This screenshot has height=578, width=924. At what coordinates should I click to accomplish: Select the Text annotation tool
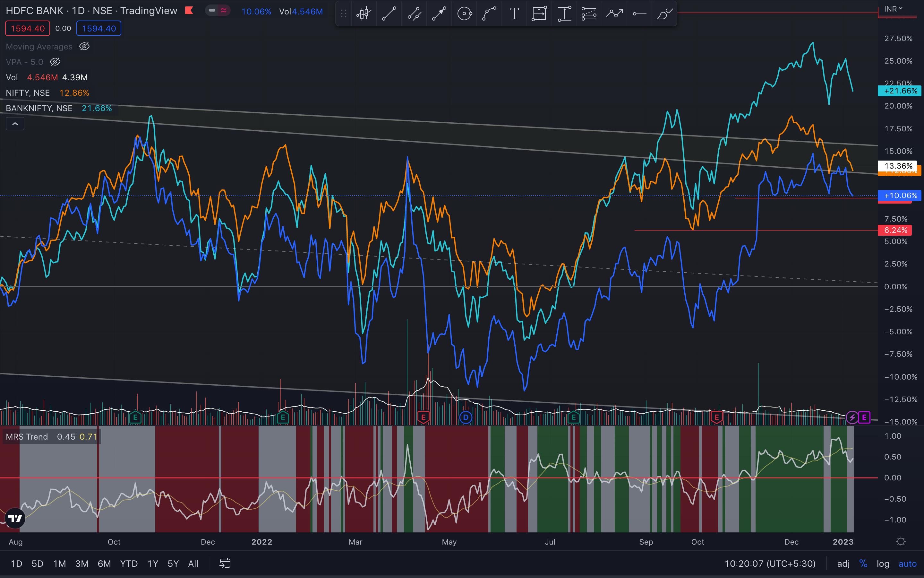tap(514, 14)
